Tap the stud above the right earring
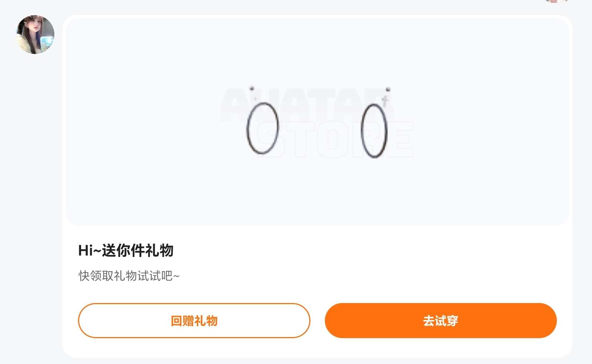592x364 pixels. [388, 89]
